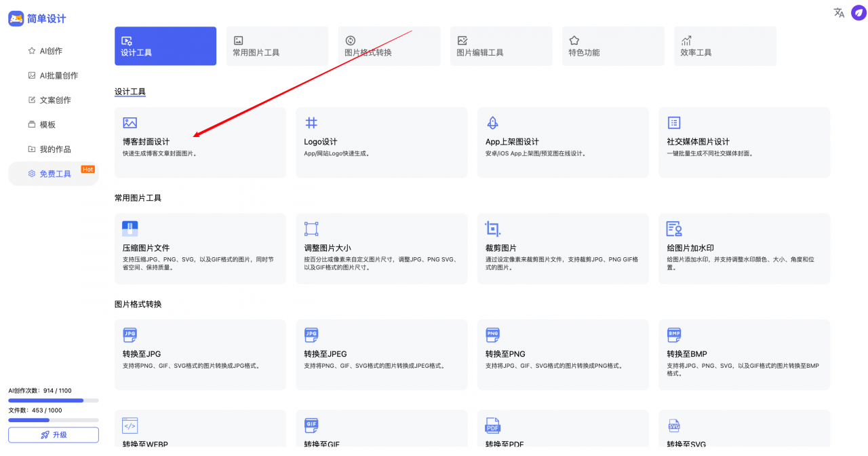Click the 图片格式转换 section heading
This screenshot has height=456, width=868.
click(138, 304)
